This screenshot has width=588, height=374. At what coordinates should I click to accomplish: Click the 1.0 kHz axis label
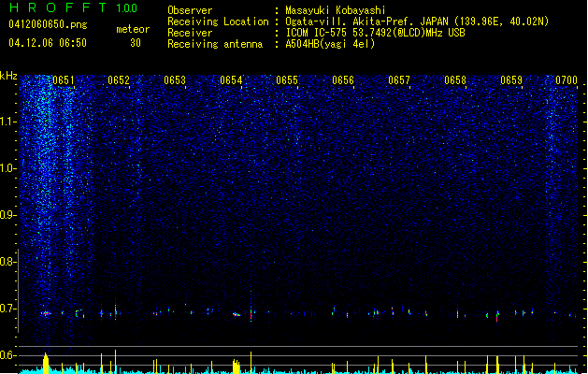8,168
